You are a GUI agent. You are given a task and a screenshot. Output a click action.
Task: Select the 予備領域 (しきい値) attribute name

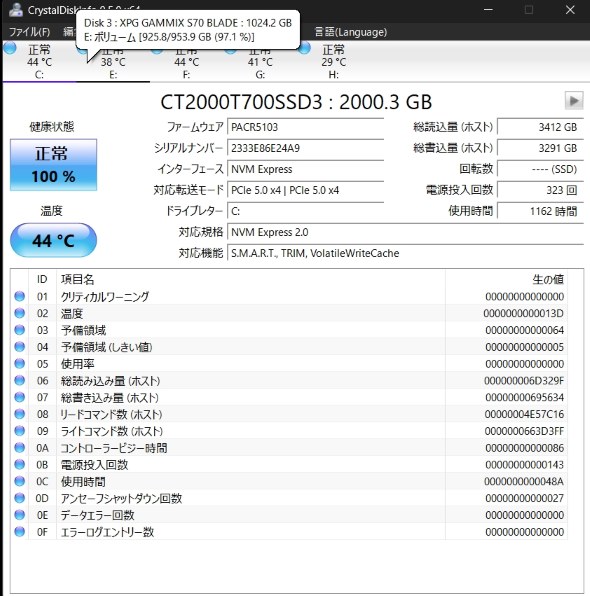(106, 347)
